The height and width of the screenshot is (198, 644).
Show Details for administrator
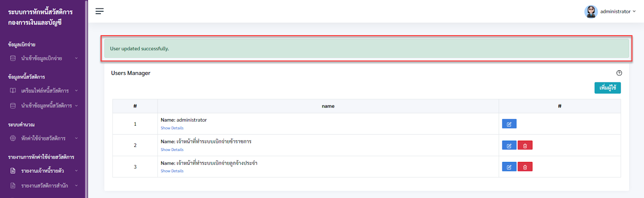click(172, 128)
